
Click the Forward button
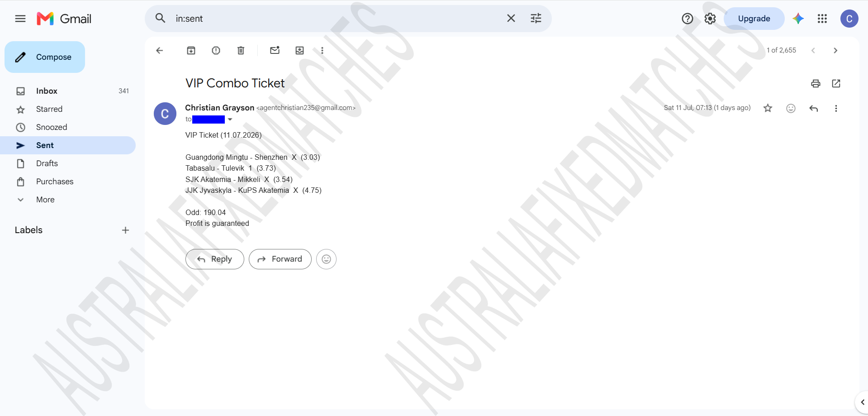[x=280, y=259]
